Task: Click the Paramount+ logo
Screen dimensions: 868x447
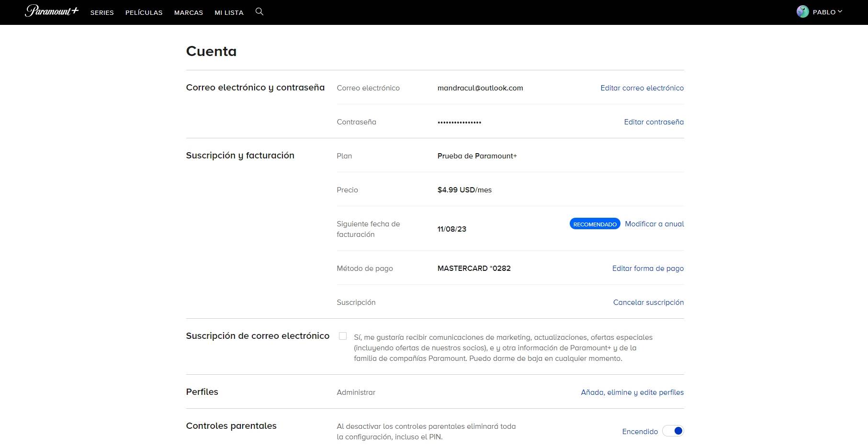Action: click(x=51, y=11)
